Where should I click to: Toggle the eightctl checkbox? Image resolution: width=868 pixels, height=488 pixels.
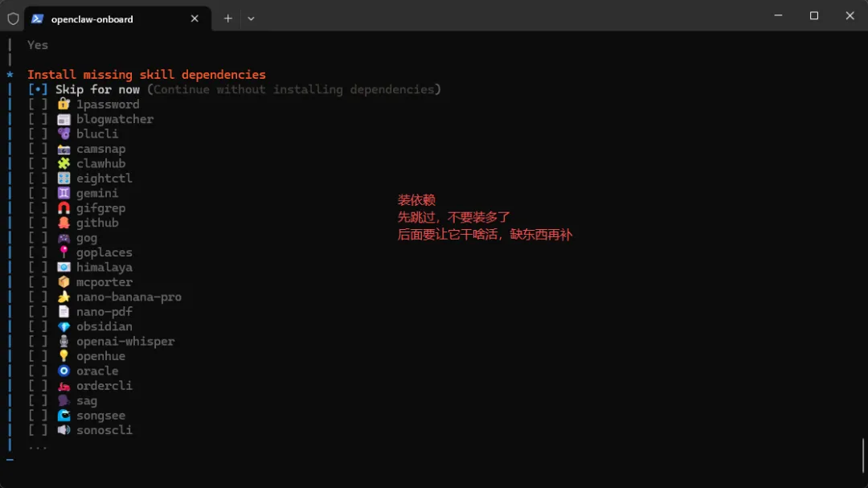pyautogui.click(x=38, y=178)
